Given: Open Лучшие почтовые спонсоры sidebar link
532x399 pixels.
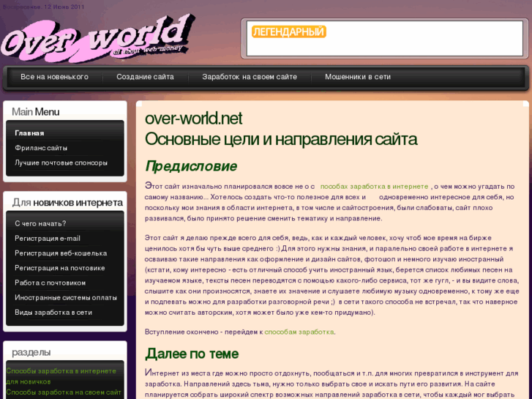Looking at the screenshot, I should (61, 163).
